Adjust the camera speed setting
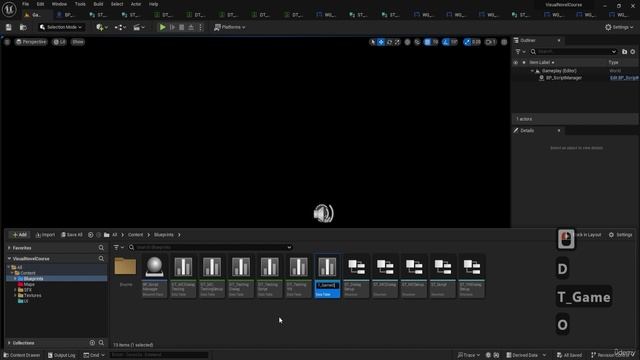 [491, 42]
